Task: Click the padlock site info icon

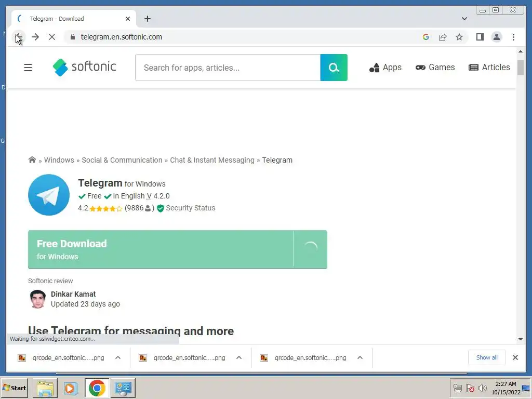Action: (x=73, y=37)
